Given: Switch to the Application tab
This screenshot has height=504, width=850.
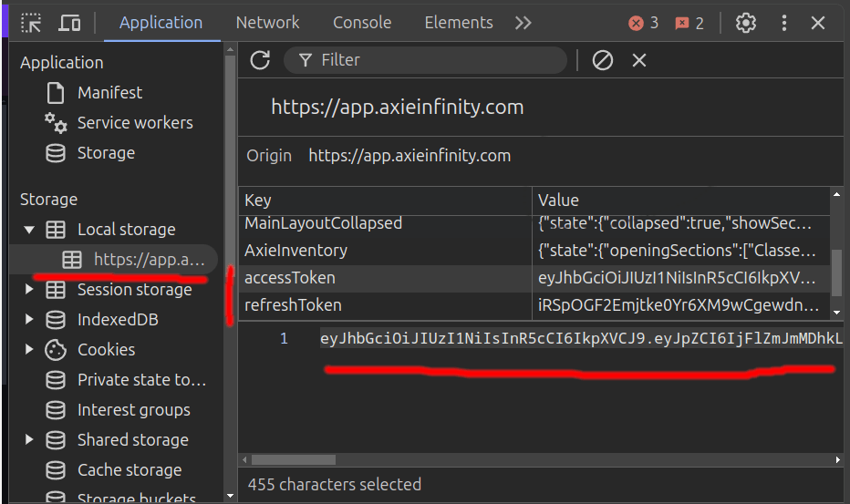Looking at the screenshot, I should pos(161,23).
